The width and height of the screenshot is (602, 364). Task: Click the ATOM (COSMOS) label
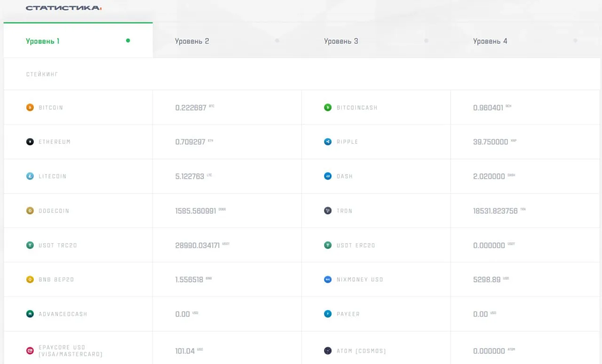(x=361, y=351)
